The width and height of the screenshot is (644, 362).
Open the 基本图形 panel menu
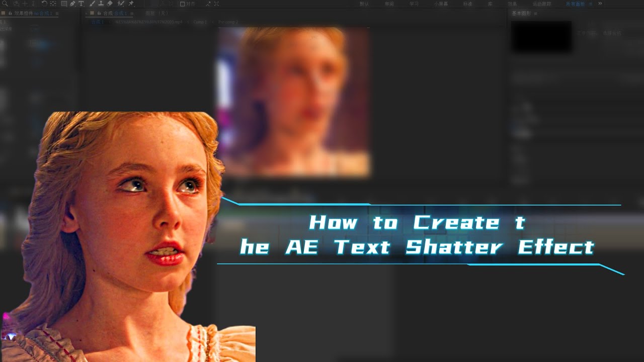[x=535, y=14]
